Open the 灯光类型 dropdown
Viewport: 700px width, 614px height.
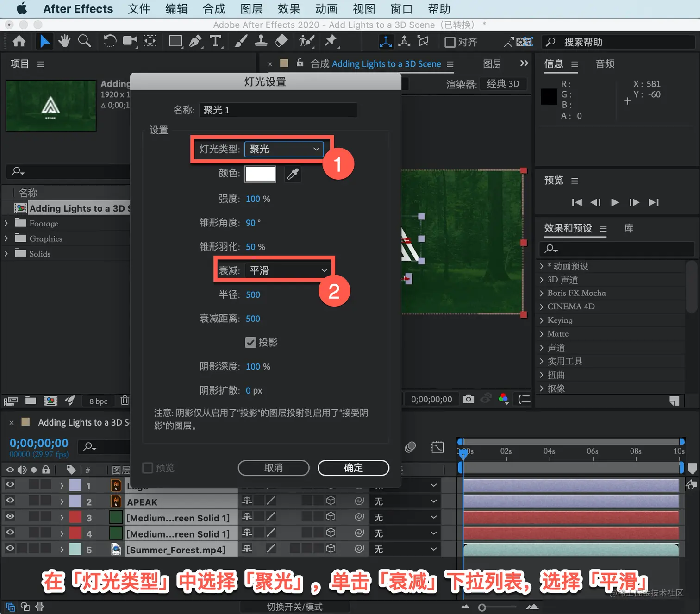point(284,149)
